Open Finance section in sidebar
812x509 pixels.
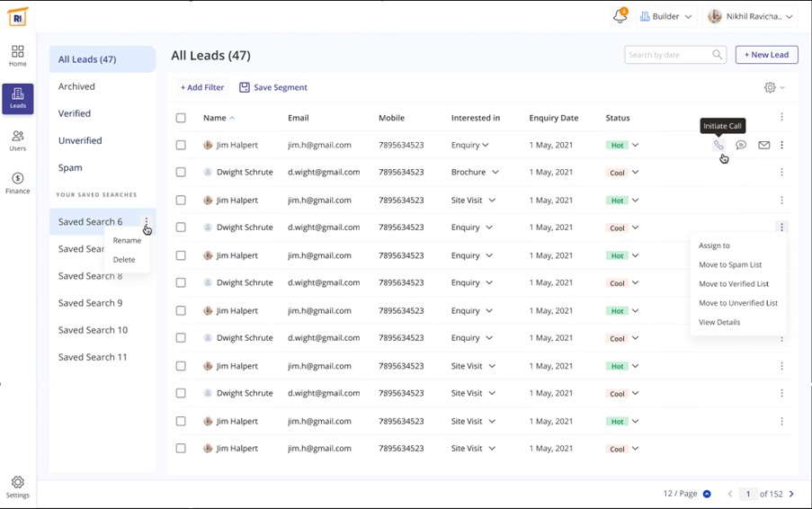[x=18, y=183]
